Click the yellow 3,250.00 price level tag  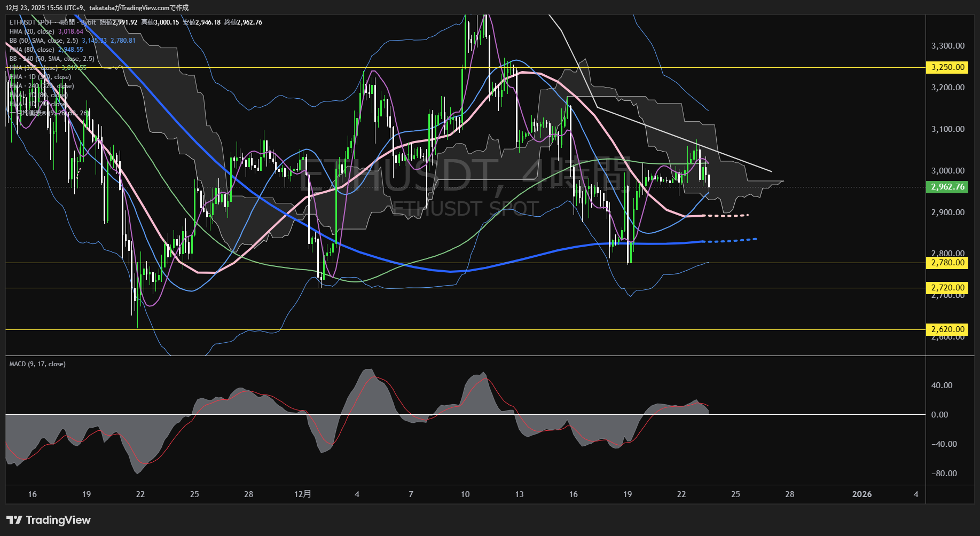[x=947, y=67]
